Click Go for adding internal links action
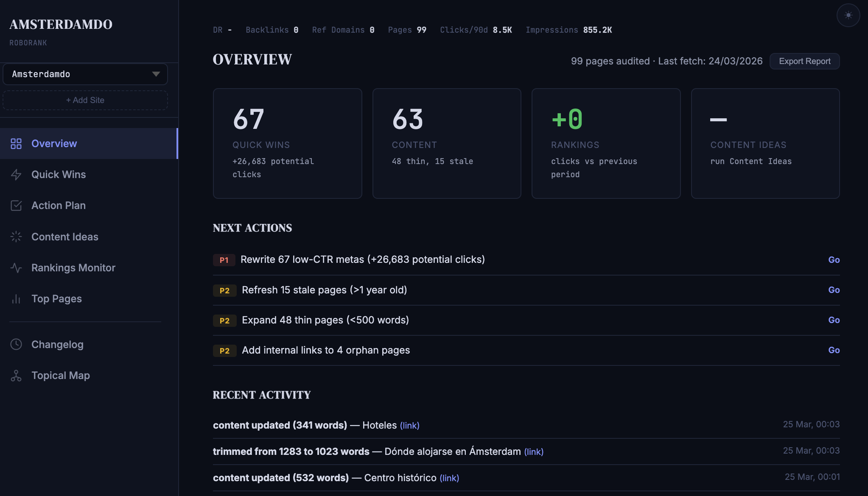The width and height of the screenshot is (868, 496). coord(834,350)
